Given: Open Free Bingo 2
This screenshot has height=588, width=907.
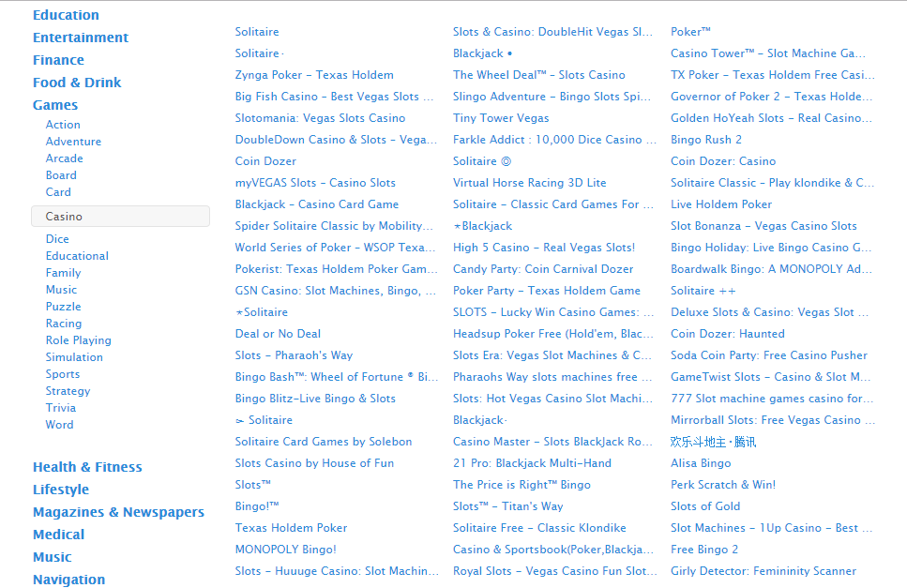Looking at the screenshot, I should 704,550.
